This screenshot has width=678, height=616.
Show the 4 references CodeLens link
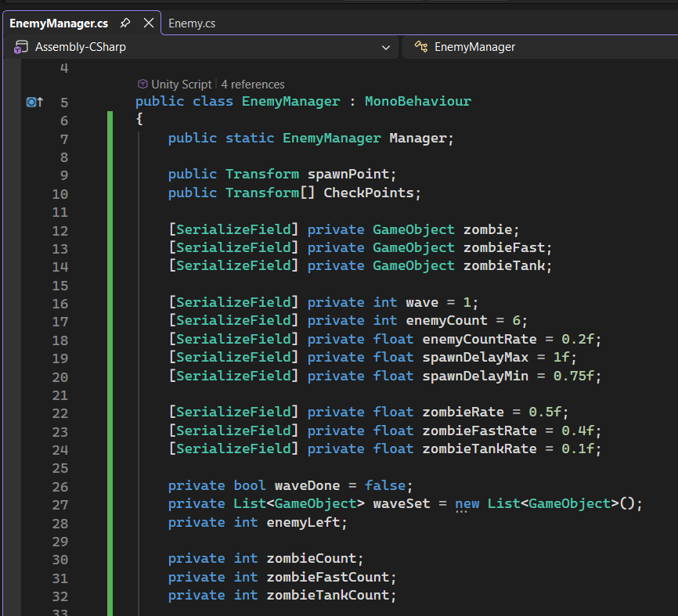pyautogui.click(x=253, y=84)
